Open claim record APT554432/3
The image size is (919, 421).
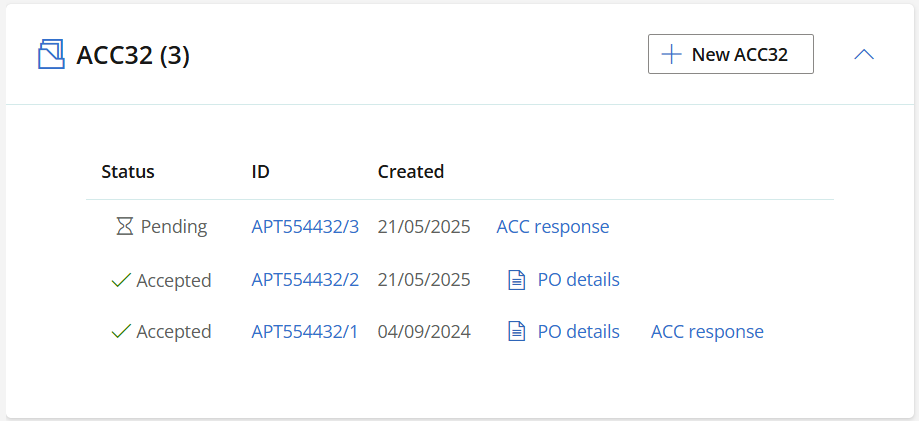click(305, 226)
